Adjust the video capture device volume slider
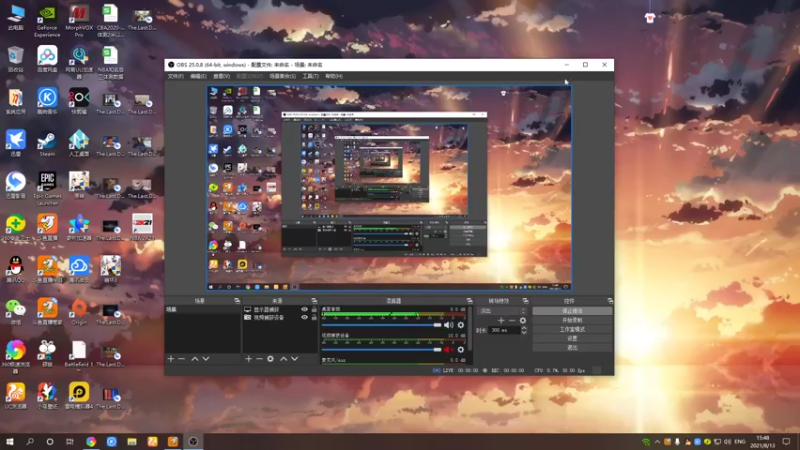Viewport: 800px width, 450px height. pos(381,349)
